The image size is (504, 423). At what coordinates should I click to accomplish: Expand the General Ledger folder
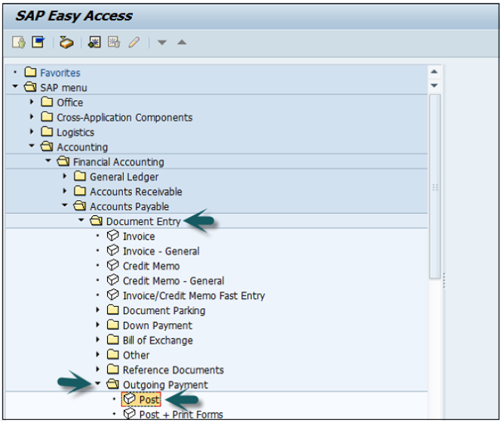click(x=65, y=177)
